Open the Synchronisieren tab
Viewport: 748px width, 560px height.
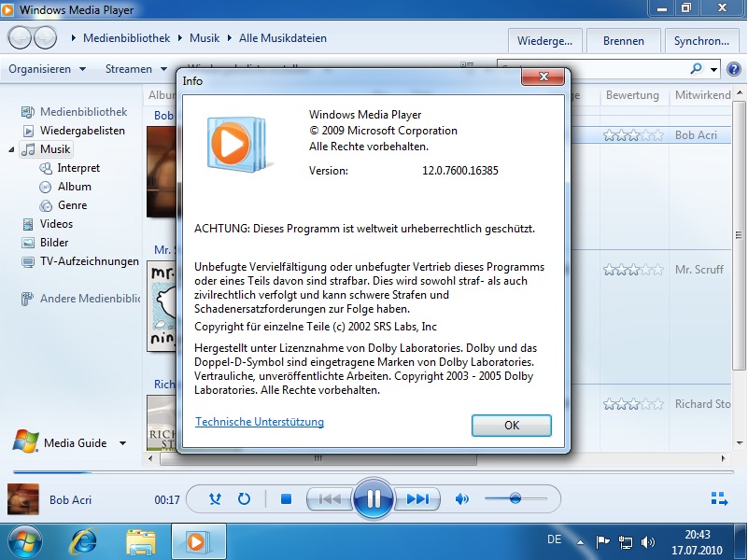(x=701, y=41)
